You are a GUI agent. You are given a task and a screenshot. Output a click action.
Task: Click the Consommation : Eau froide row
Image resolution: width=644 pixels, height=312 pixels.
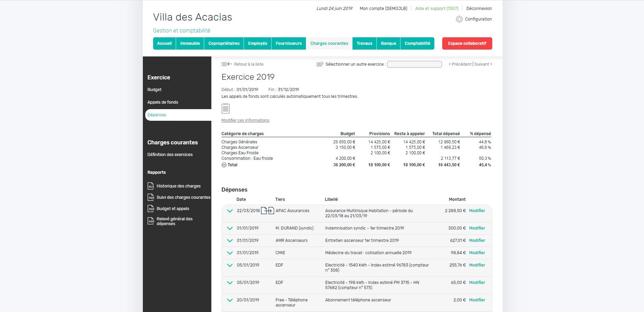(356, 158)
